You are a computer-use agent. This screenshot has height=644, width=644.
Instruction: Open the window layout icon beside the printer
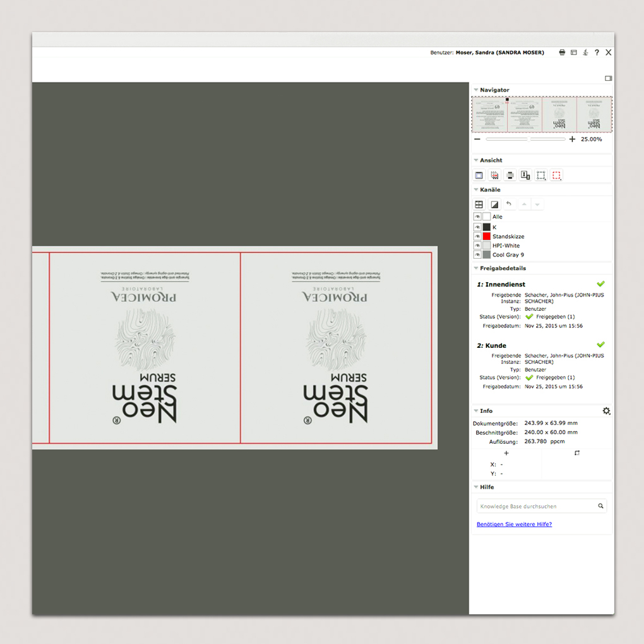click(x=574, y=52)
